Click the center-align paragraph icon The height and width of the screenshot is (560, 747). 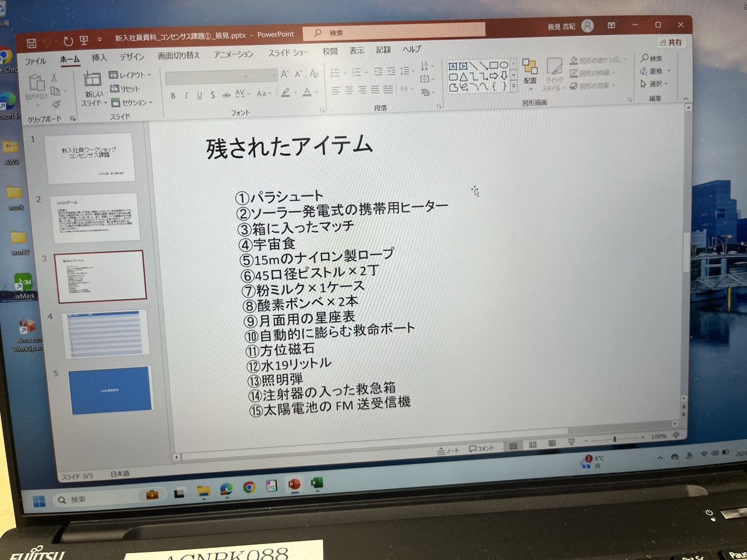click(x=349, y=90)
